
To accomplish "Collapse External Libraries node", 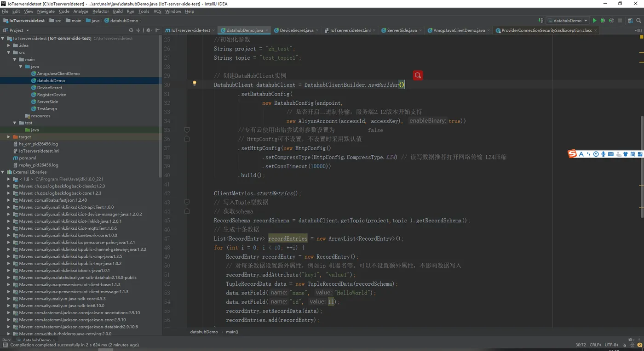I will tap(3, 172).
